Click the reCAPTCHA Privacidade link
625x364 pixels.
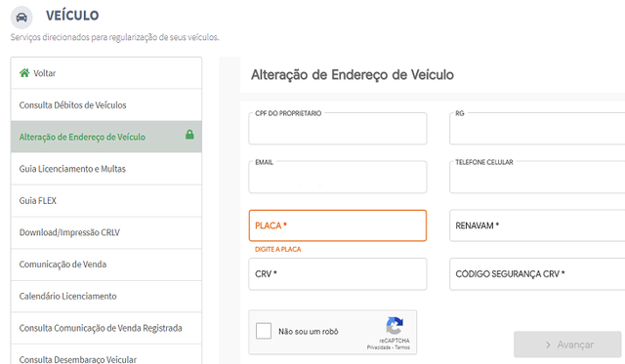coord(379,347)
